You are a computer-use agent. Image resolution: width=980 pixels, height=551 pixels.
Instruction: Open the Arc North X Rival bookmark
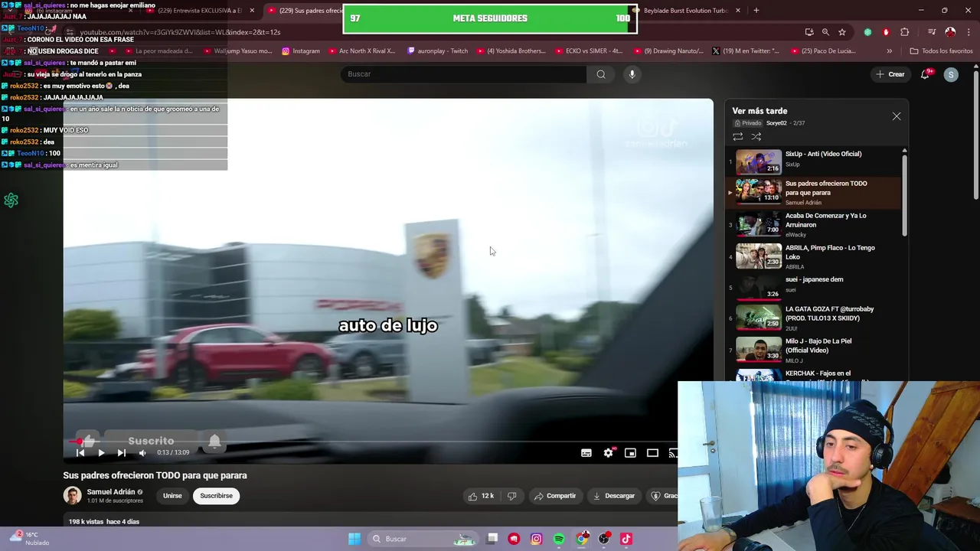[x=361, y=51]
